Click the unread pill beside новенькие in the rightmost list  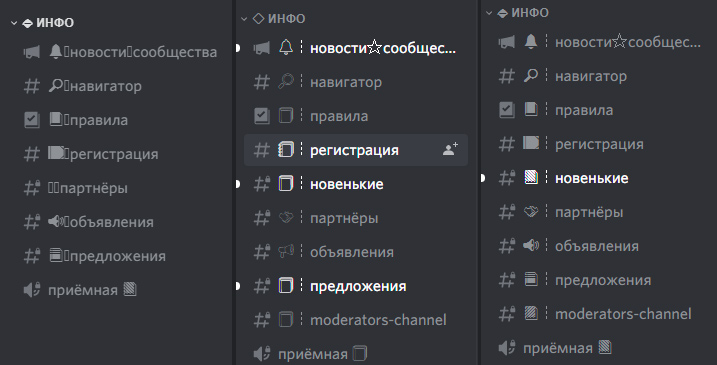point(482,178)
